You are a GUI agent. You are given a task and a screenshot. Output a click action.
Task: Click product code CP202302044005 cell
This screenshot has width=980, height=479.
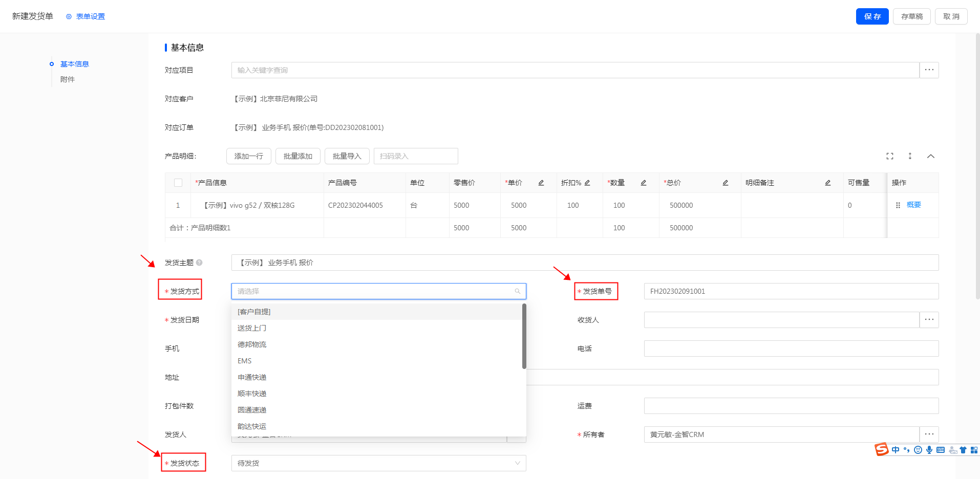click(355, 205)
